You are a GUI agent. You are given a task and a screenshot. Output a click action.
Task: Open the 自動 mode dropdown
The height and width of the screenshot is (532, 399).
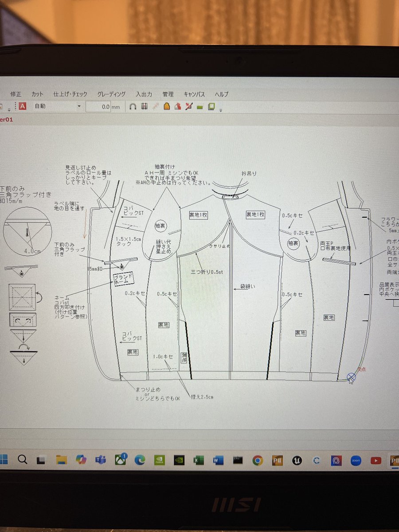tap(58, 106)
